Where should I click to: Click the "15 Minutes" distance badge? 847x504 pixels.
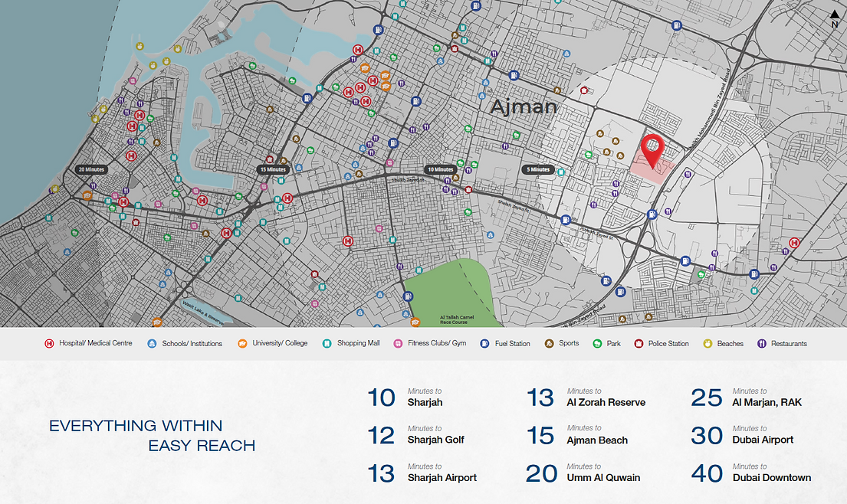click(x=273, y=169)
